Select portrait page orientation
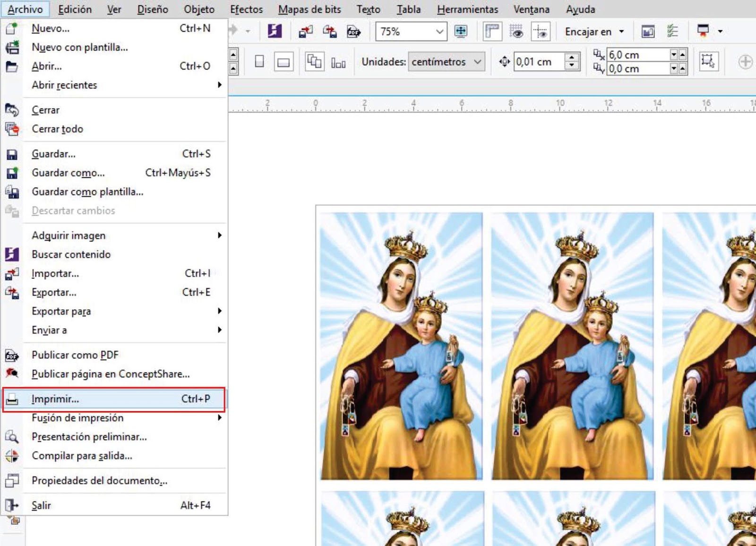The height and width of the screenshot is (546, 756). point(259,61)
